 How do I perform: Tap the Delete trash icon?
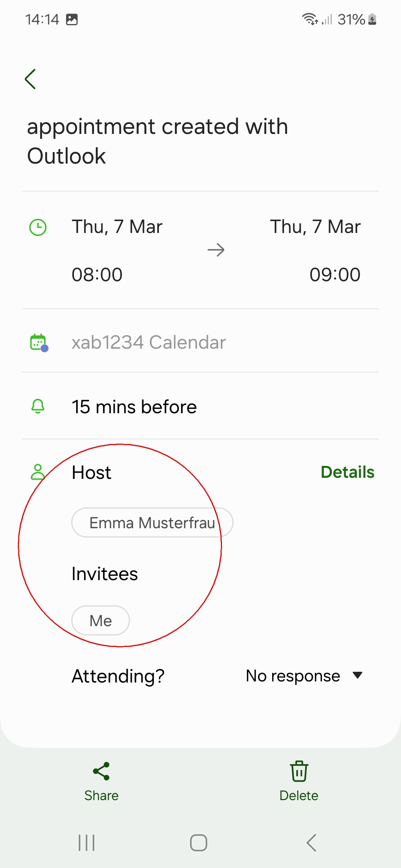click(299, 772)
